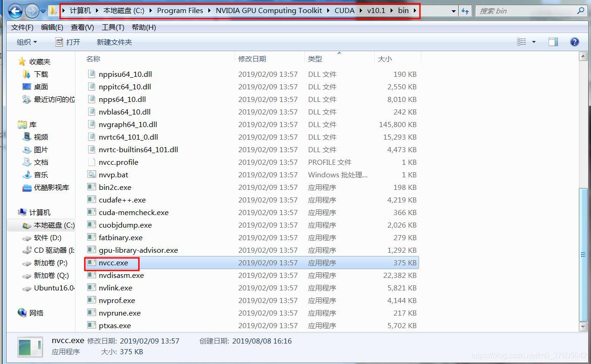Open the recent locations dropdown arrow
The height and width of the screenshot is (364, 591).
coord(43,11)
